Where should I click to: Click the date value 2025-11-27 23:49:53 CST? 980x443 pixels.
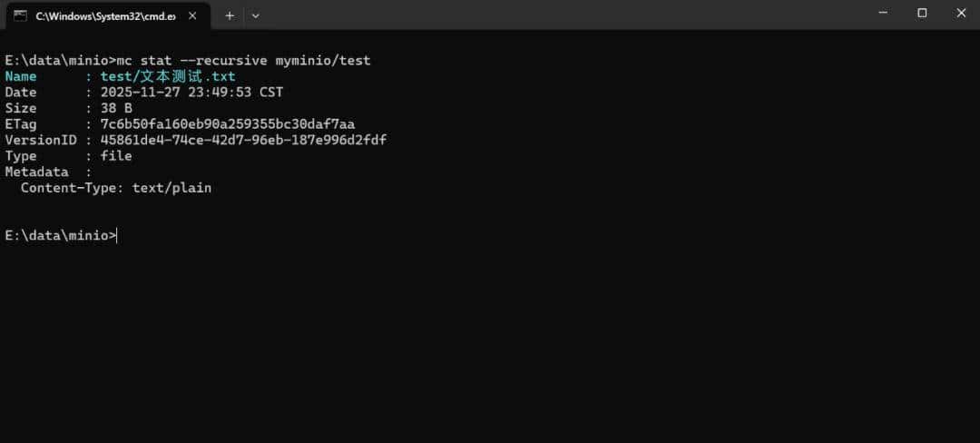coord(191,92)
